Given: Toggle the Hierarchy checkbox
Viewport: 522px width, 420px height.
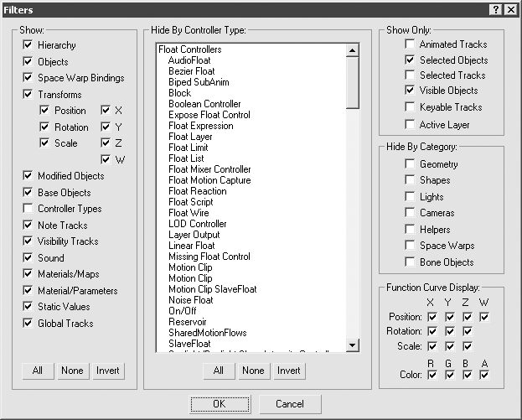Looking at the screenshot, I should click(28, 45).
